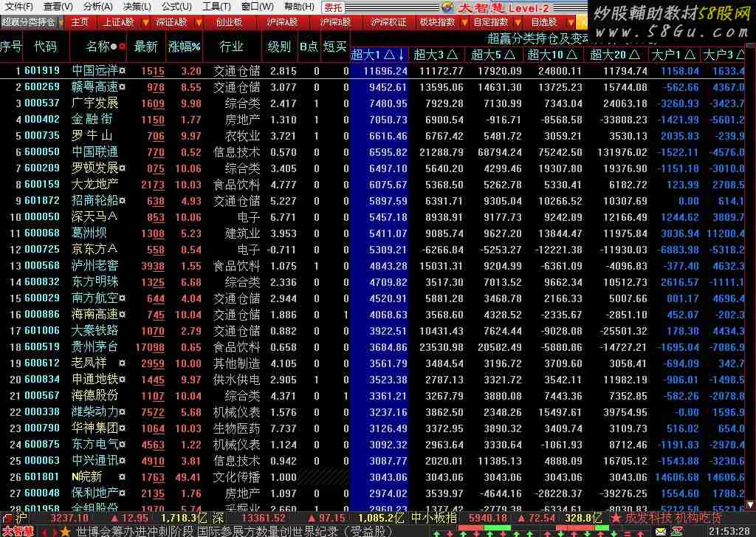Open the 公式(U) menu
Viewport: 756px width, 537px height.
(177, 7)
